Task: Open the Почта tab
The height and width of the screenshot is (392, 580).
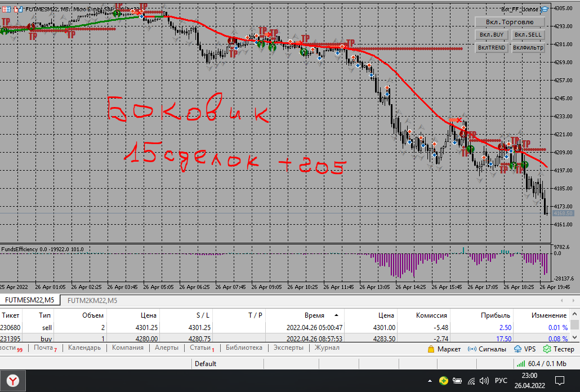Action: click(x=45, y=348)
